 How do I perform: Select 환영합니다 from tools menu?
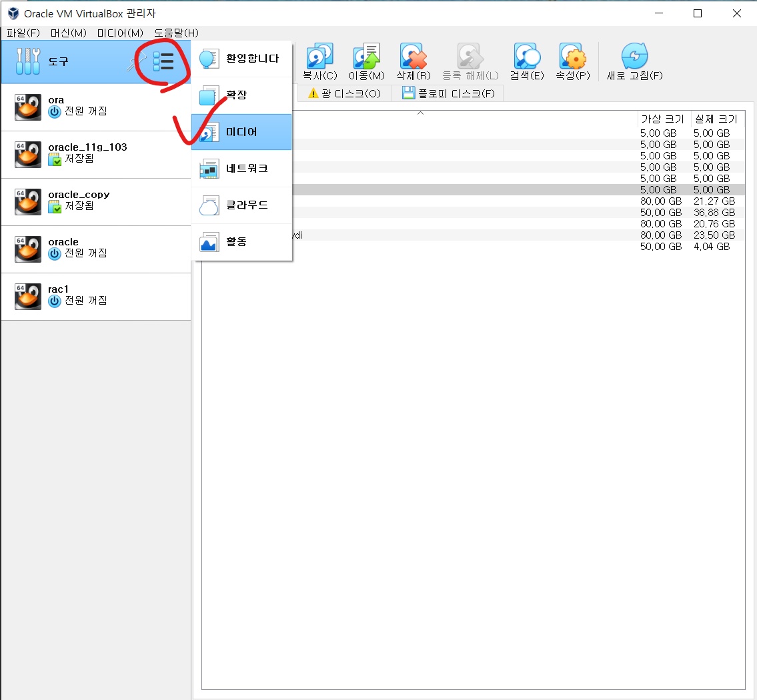[242, 59]
